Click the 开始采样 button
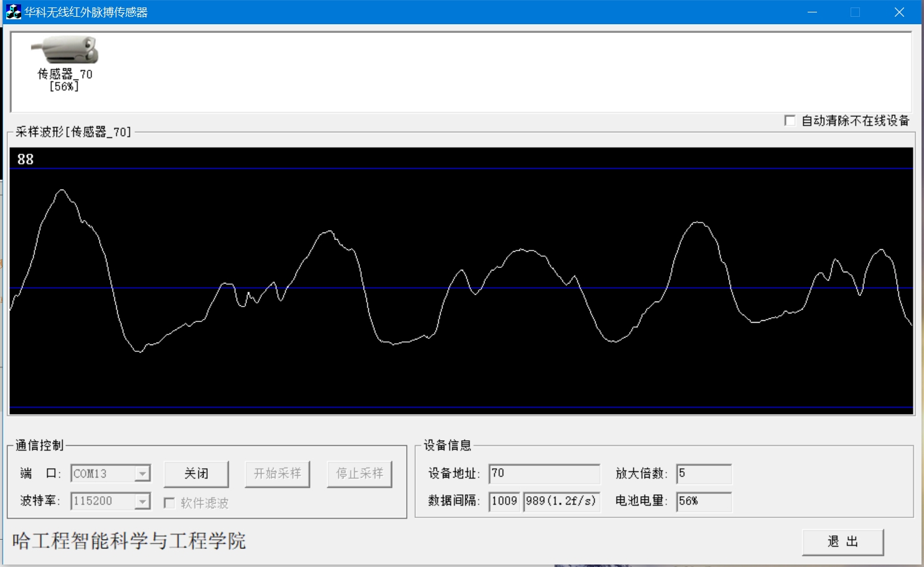Viewport: 924px width, 567px height. (278, 474)
